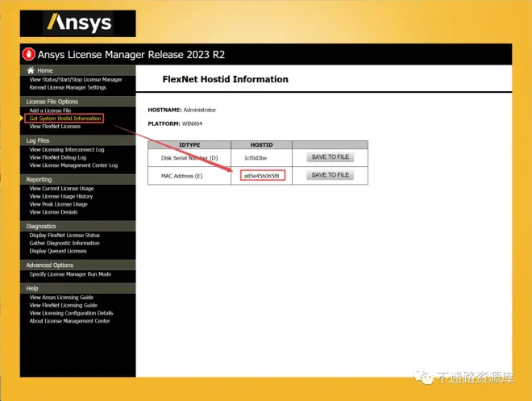Open Specify License Manager Run Mode

pos(70,274)
